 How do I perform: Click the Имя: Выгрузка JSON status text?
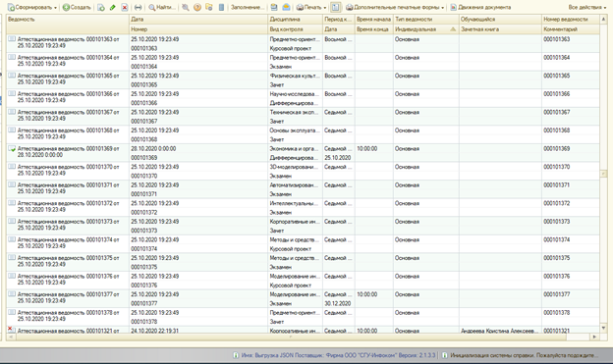tap(338, 355)
